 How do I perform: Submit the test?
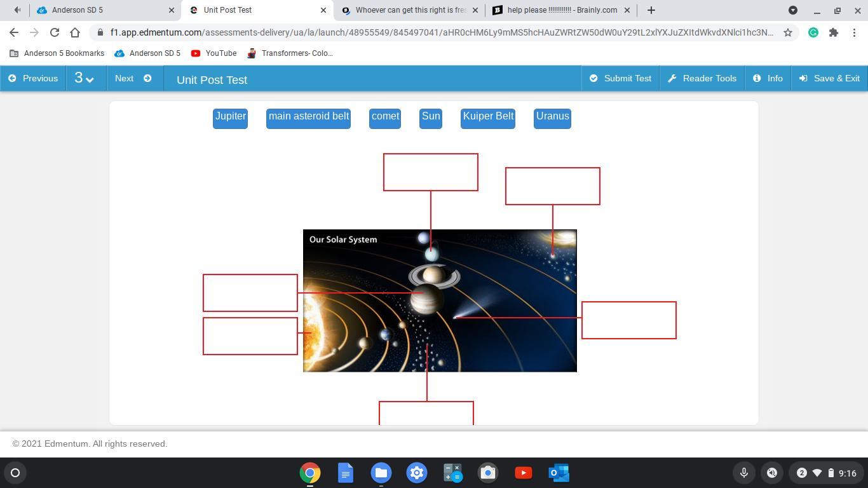tap(620, 78)
